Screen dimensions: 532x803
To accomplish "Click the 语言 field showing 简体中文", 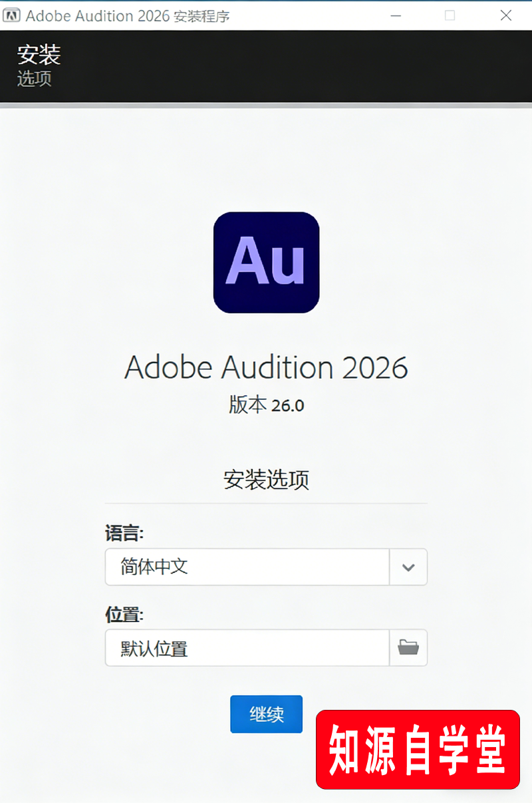I will (x=246, y=567).
